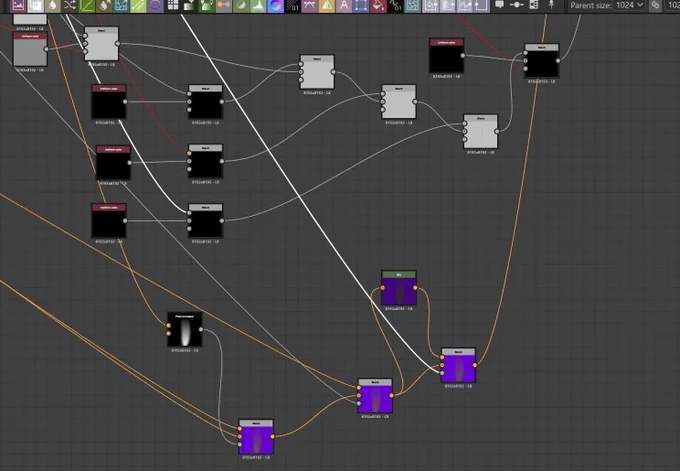
Task: Add a Text node from toolbar
Action: click(344, 5)
